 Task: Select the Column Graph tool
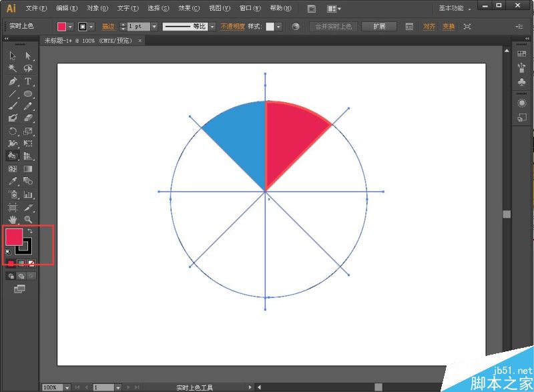pos(28,194)
